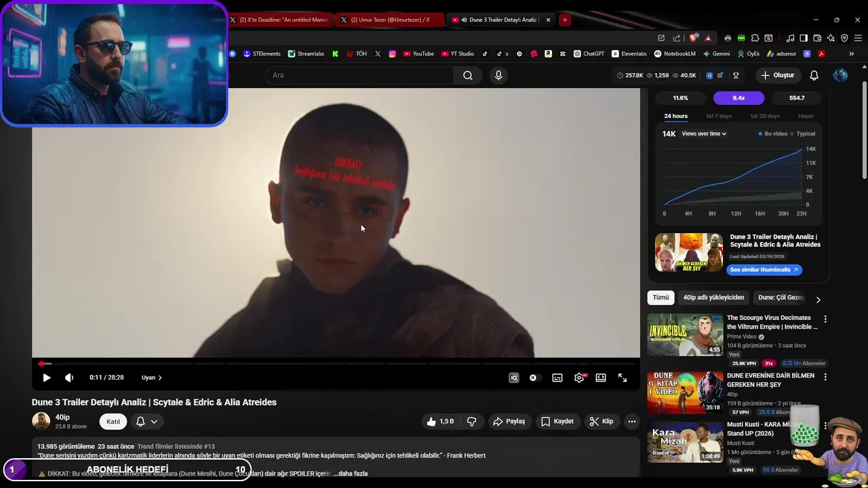Expand description with '...daha fazla'
The width and height of the screenshot is (868, 488).
coord(350,473)
